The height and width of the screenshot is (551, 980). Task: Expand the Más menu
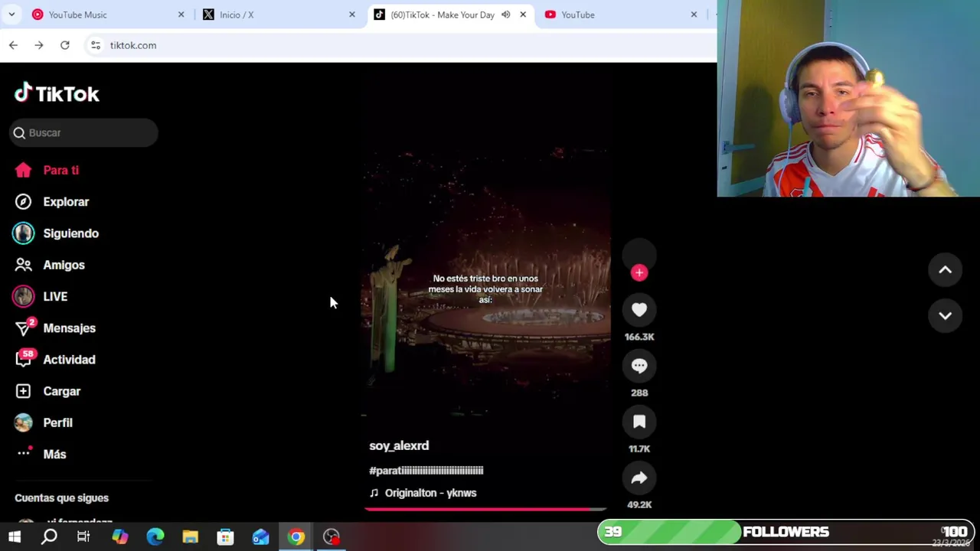[x=41, y=454]
